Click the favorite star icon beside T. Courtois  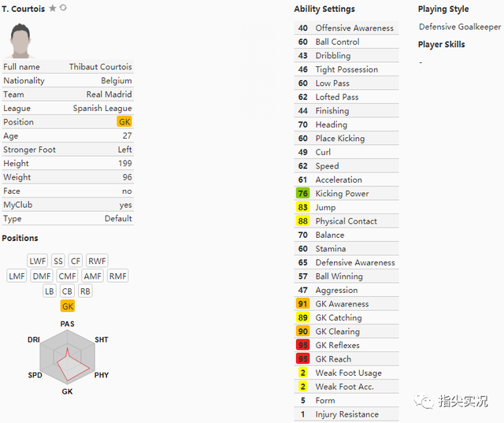click(53, 8)
